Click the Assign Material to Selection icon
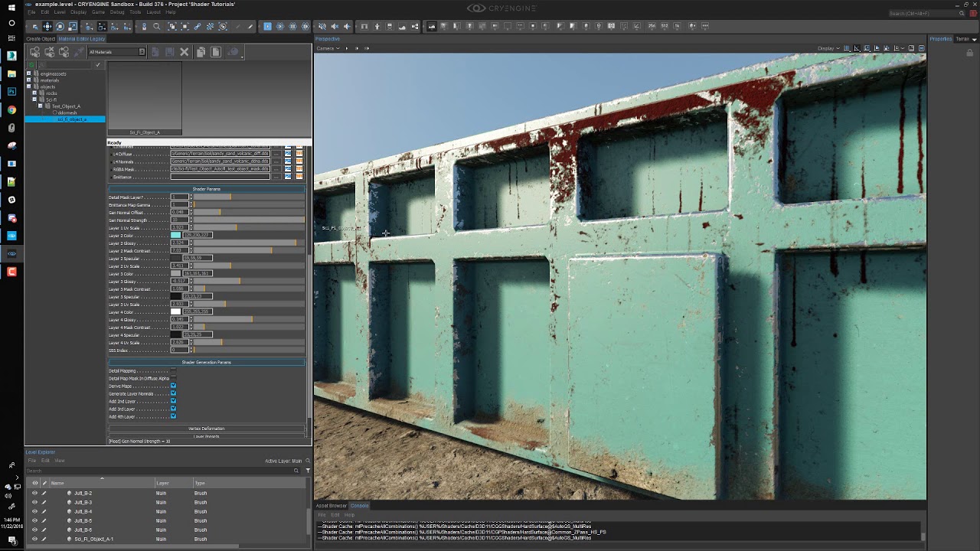The image size is (980, 551). (x=35, y=52)
